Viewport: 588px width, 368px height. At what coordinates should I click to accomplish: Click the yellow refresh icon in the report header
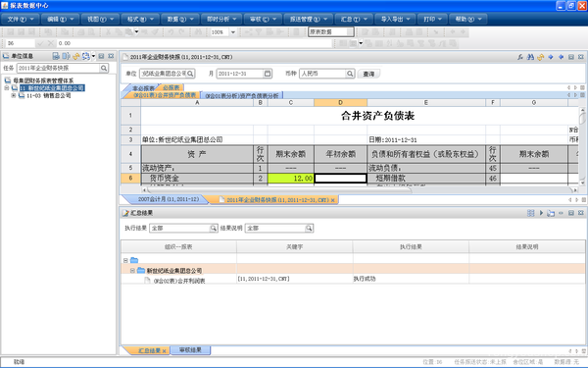pos(540,57)
